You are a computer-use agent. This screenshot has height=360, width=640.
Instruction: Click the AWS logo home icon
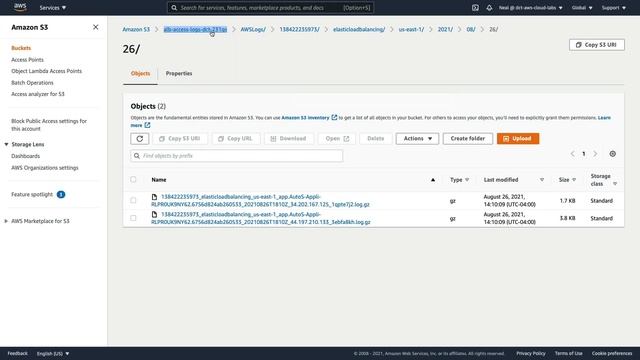tap(20, 7)
